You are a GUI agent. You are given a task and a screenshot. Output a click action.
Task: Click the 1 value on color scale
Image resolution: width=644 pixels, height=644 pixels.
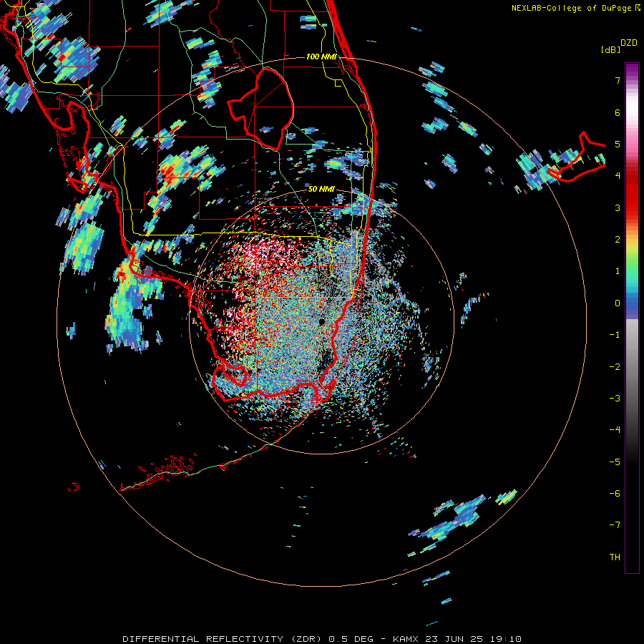pos(618,271)
